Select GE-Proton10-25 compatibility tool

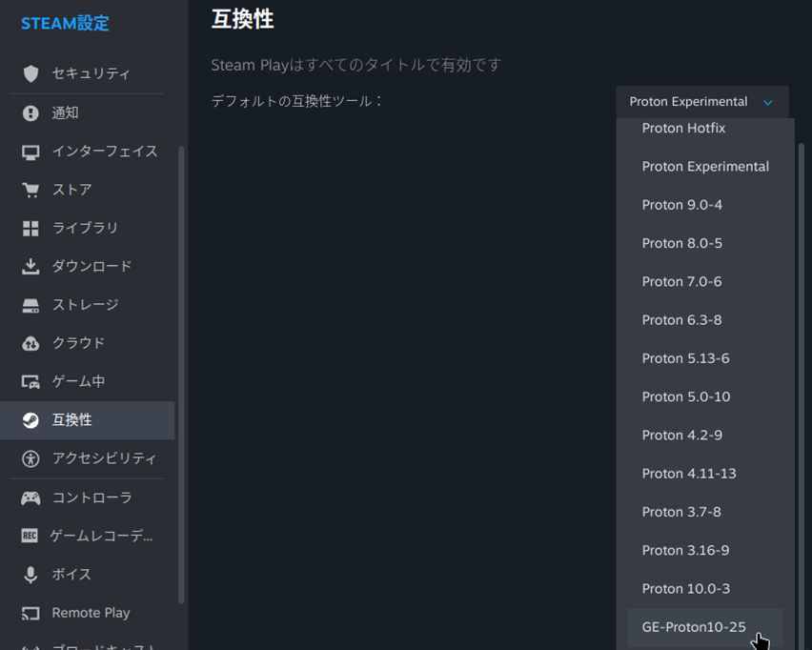coord(705,627)
